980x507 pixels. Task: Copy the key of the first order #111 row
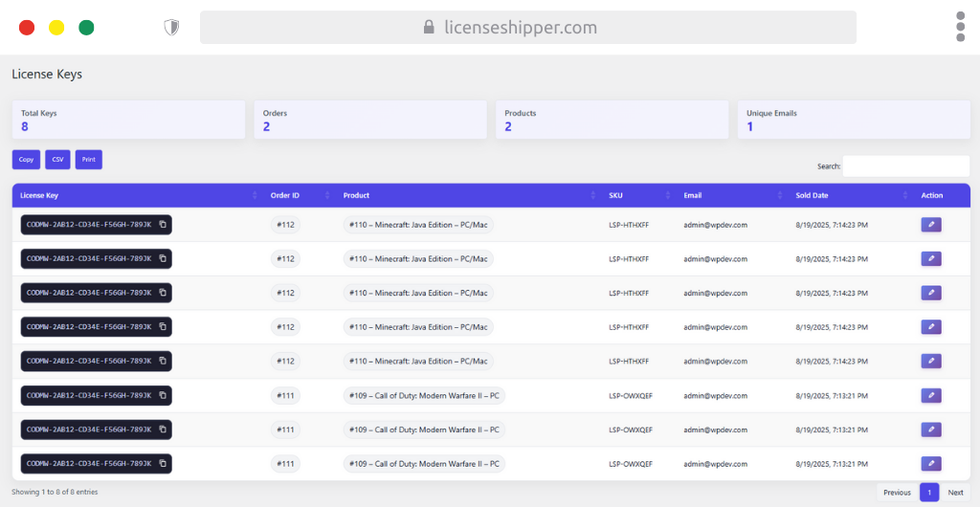click(x=163, y=395)
